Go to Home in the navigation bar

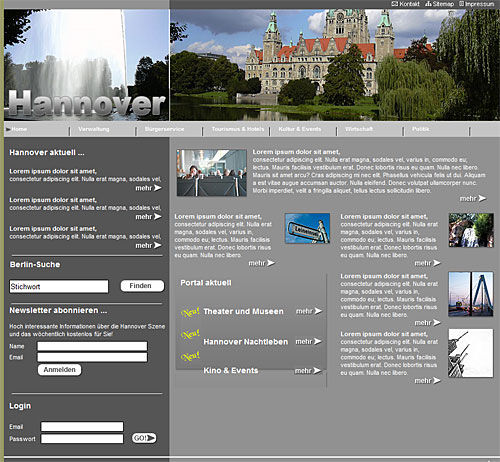19,129
